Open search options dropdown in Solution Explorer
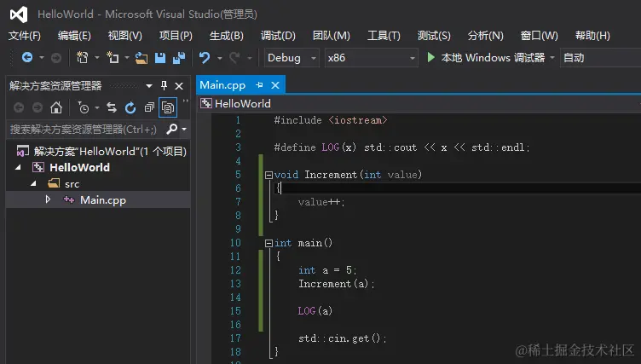641x364 pixels. click(x=184, y=130)
